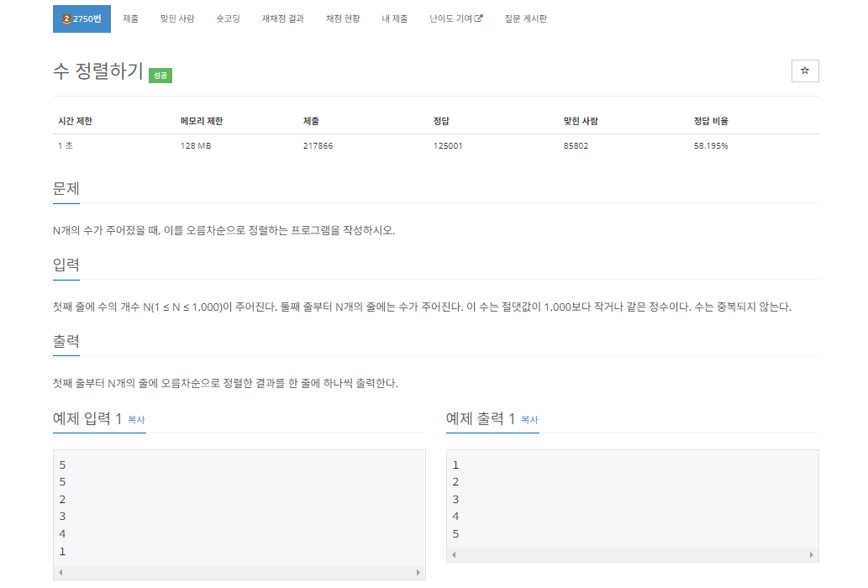868x588 pixels.
Task: Click the 정답 비율 column header
Action: tap(711, 121)
